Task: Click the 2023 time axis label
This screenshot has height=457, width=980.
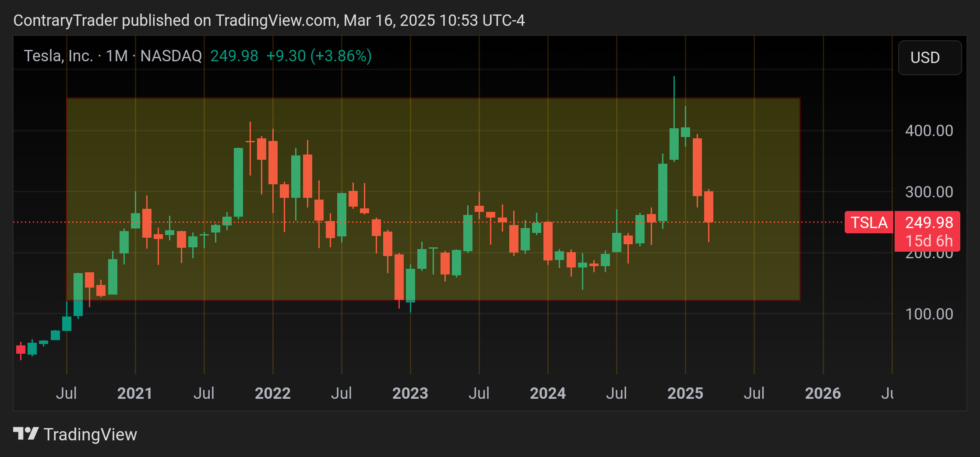Action: pyautogui.click(x=410, y=393)
